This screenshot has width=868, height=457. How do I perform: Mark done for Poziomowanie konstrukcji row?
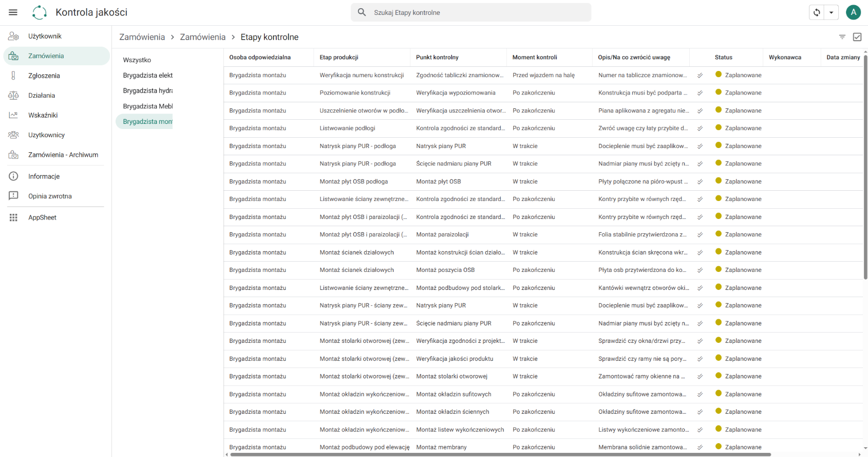point(700,93)
